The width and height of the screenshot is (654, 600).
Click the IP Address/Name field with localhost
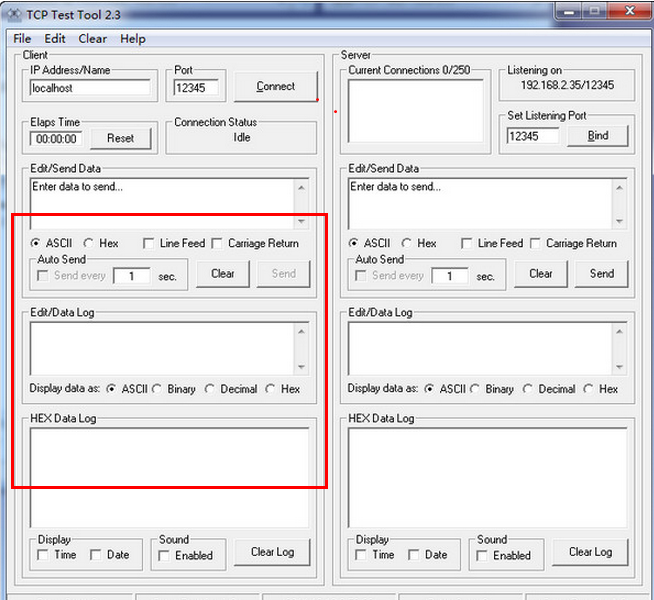[90, 88]
